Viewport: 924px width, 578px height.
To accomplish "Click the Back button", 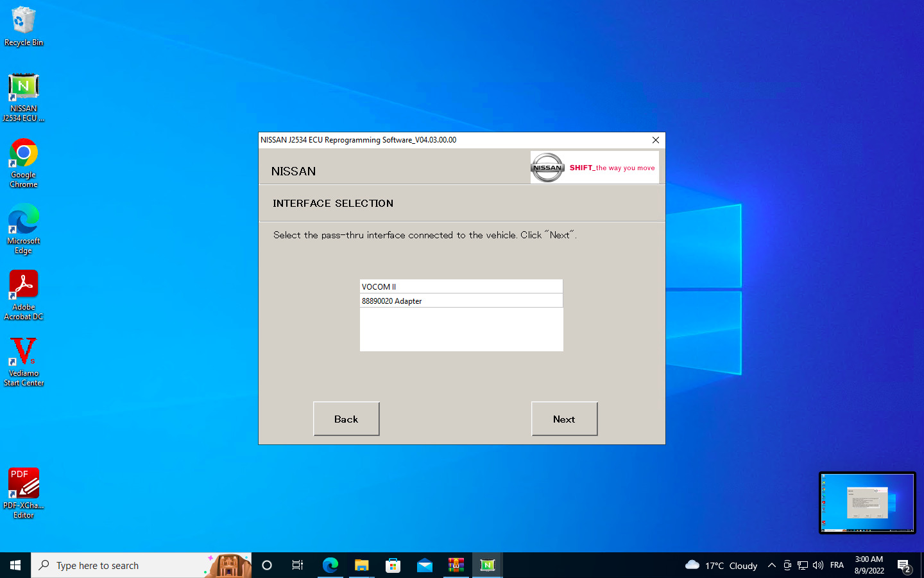I will tap(346, 419).
